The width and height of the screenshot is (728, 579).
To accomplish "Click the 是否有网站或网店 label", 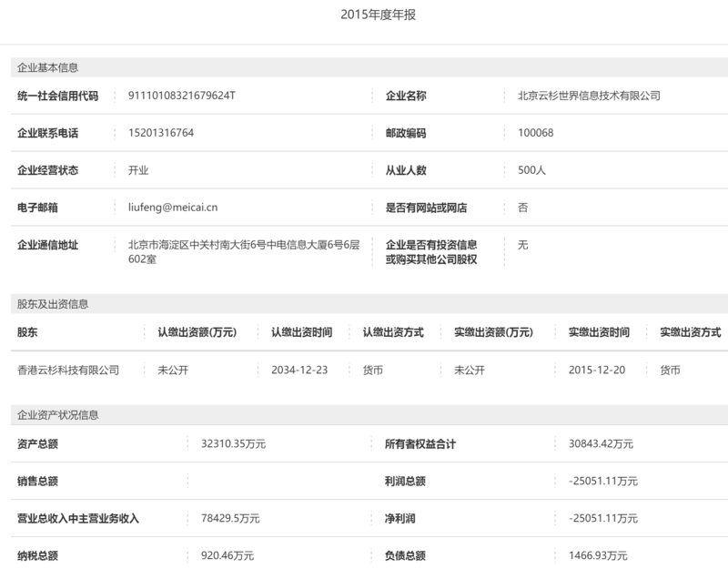I will coord(426,208).
